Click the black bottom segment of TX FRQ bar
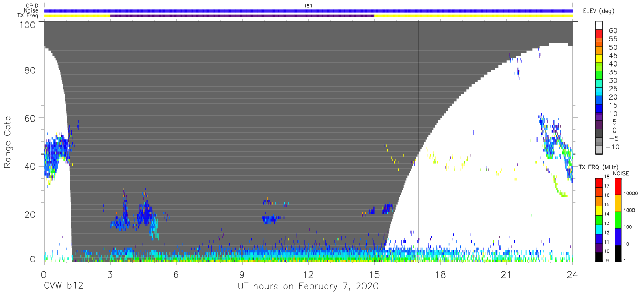This screenshot has width=644, height=297. [599, 256]
